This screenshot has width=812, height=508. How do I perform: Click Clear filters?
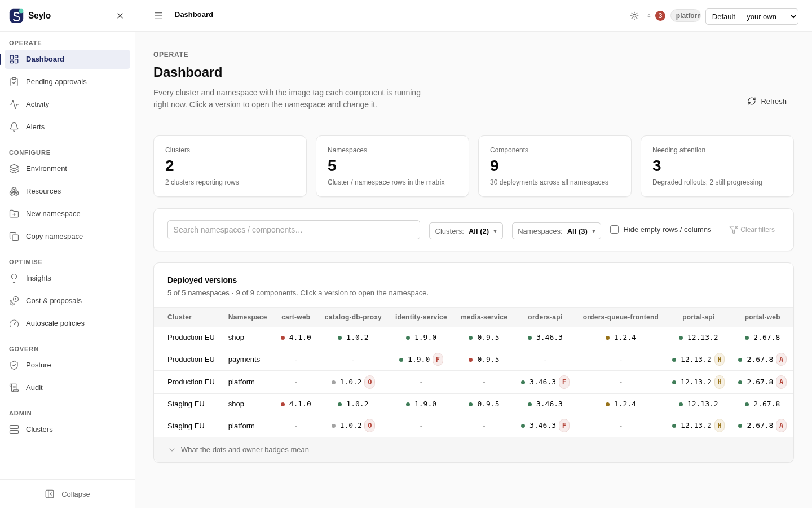pyautogui.click(x=752, y=230)
